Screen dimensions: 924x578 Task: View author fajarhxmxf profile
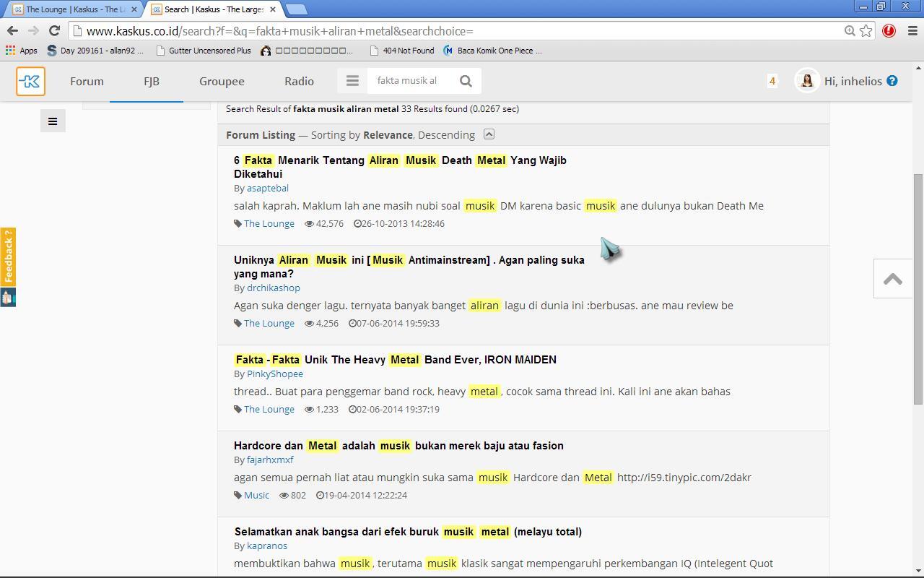click(270, 460)
